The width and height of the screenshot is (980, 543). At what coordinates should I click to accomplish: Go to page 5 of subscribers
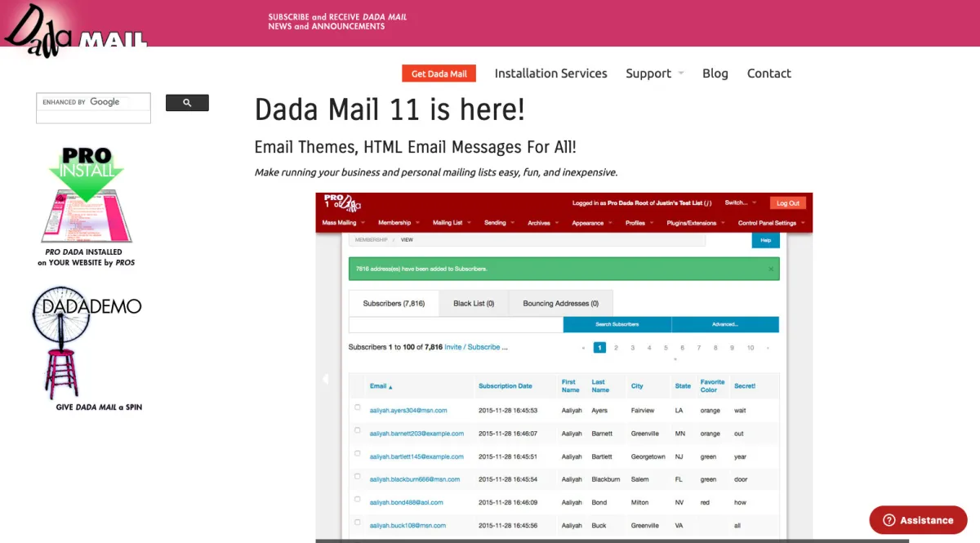tap(666, 348)
